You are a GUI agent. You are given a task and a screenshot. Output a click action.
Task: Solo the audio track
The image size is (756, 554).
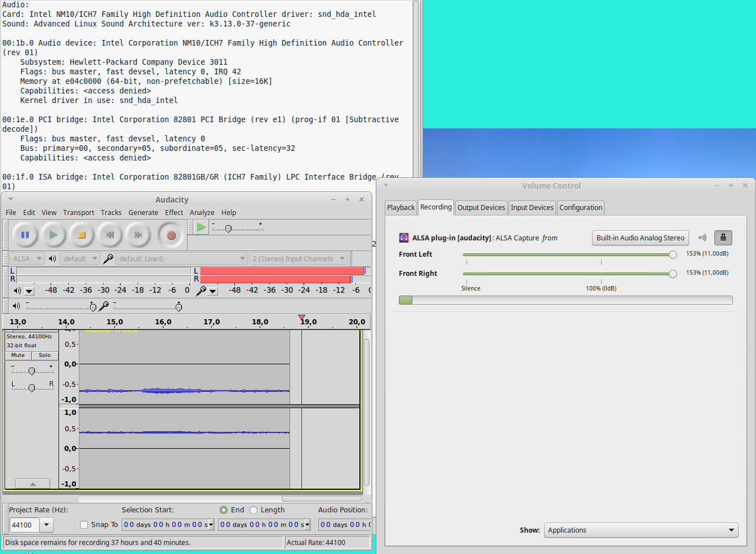click(x=45, y=355)
